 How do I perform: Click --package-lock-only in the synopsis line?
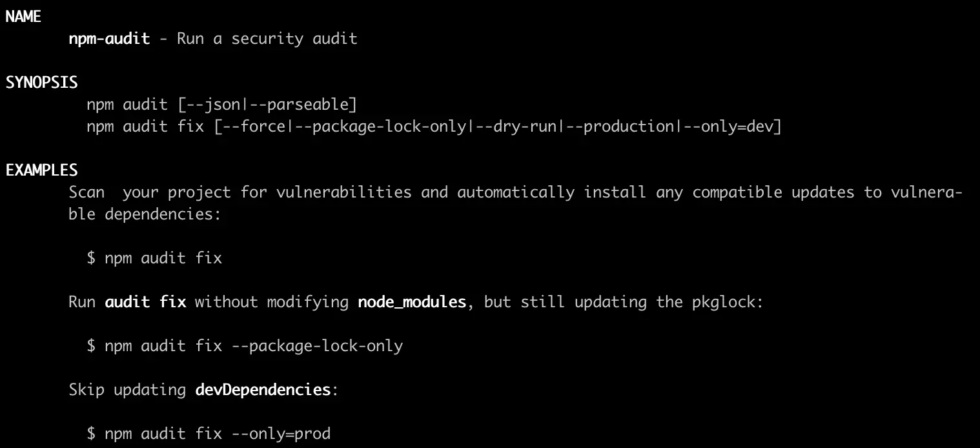[380, 127]
